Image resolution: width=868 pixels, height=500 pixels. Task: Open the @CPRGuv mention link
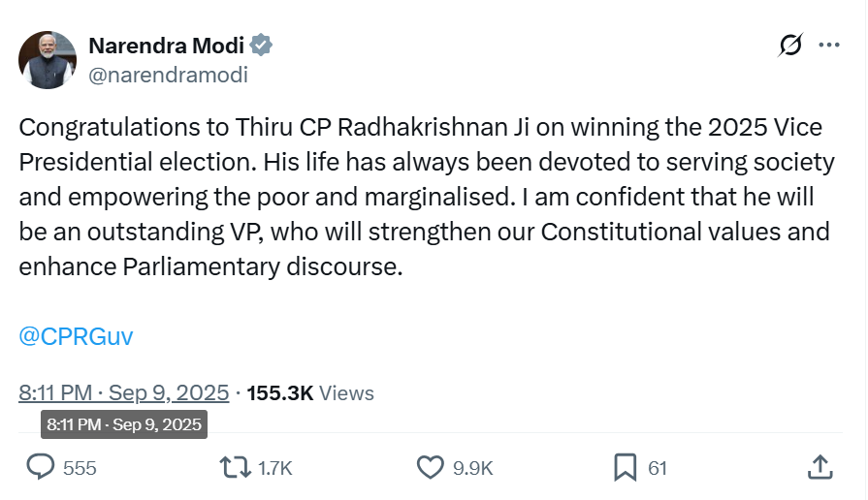[76, 336]
